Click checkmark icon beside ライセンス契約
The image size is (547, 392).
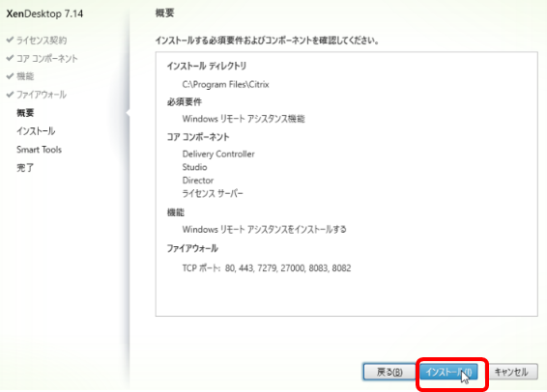point(10,40)
